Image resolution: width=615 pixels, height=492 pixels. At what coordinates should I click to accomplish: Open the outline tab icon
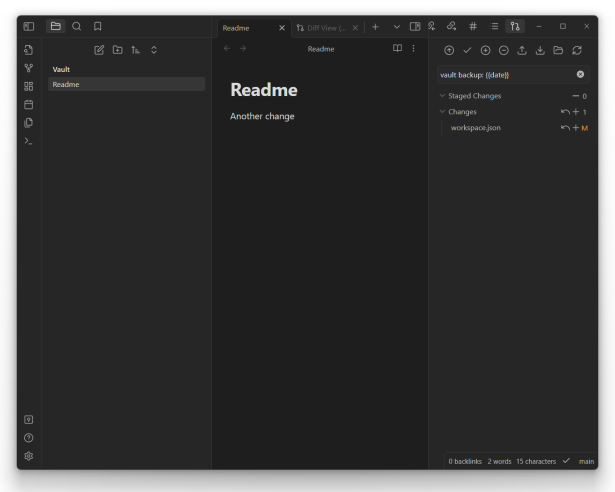tap(494, 26)
